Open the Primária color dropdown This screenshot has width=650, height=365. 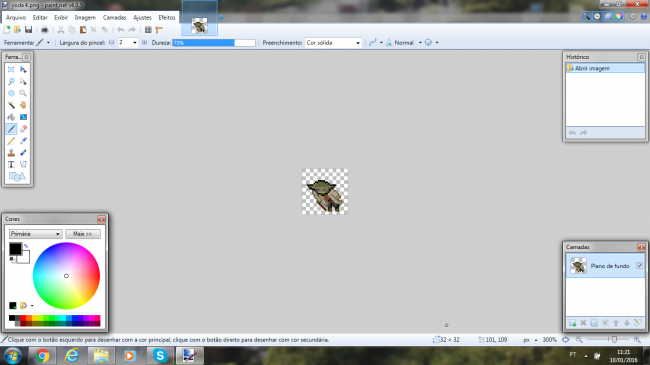pos(36,234)
